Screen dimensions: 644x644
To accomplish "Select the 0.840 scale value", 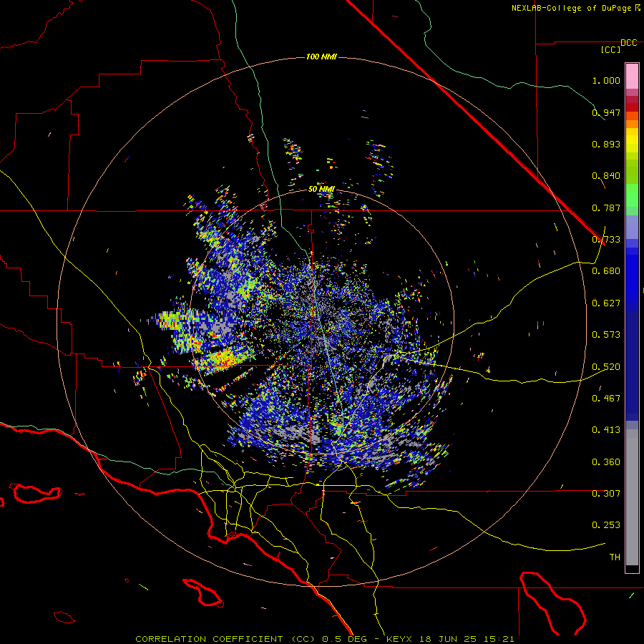I will (x=606, y=176).
